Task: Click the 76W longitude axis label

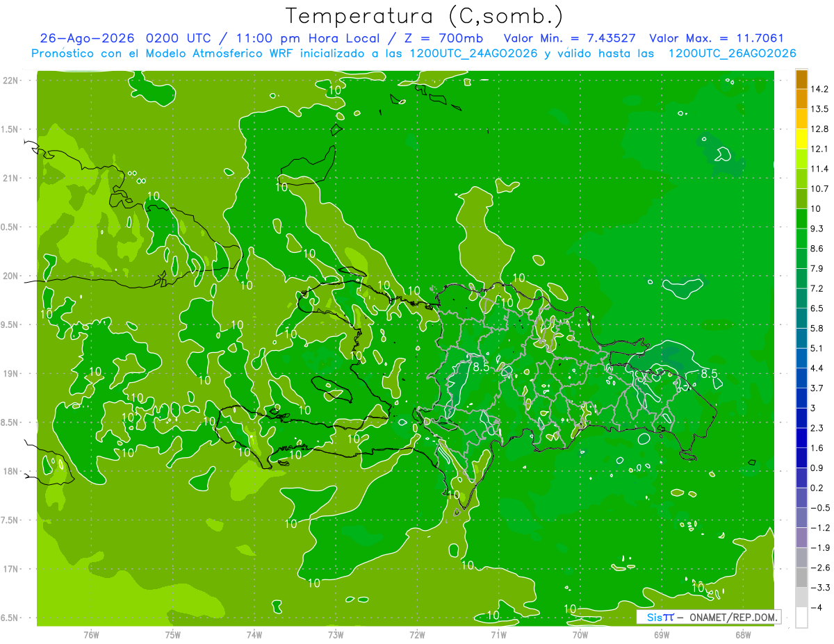Action: click(x=91, y=634)
